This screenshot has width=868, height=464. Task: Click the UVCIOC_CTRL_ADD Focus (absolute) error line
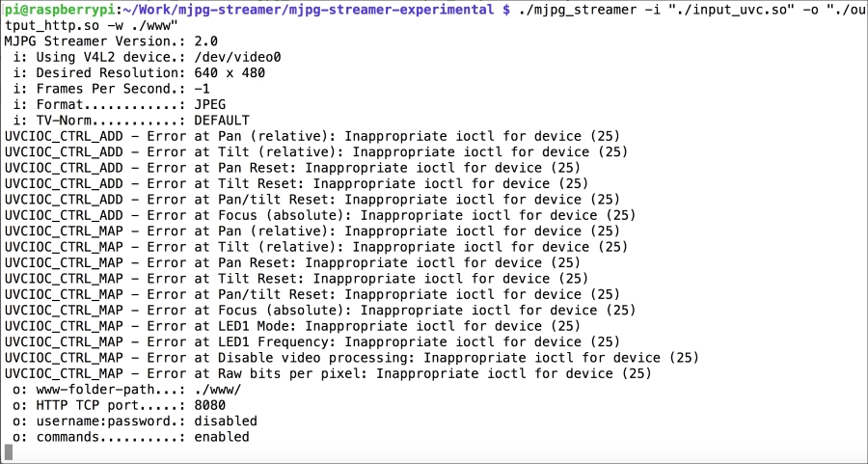tap(320, 215)
